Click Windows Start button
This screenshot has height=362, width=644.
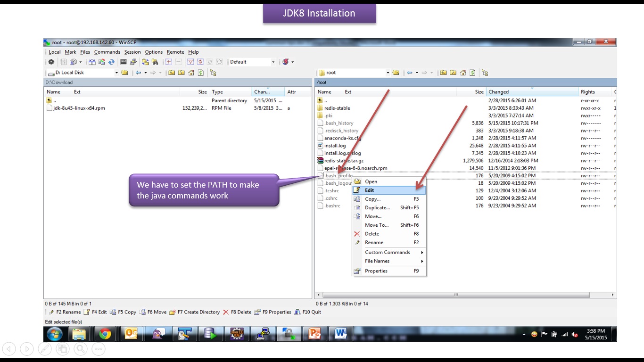click(54, 334)
